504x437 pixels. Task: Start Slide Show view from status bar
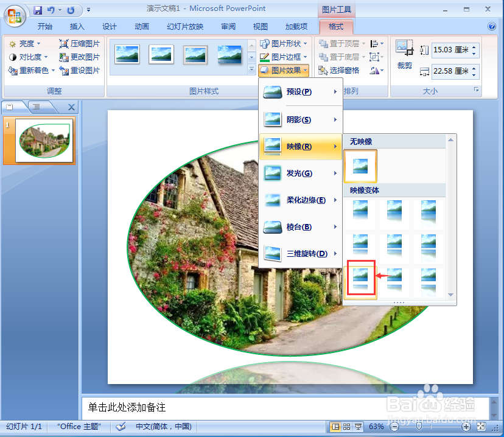pyautogui.click(x=357, y=427)
